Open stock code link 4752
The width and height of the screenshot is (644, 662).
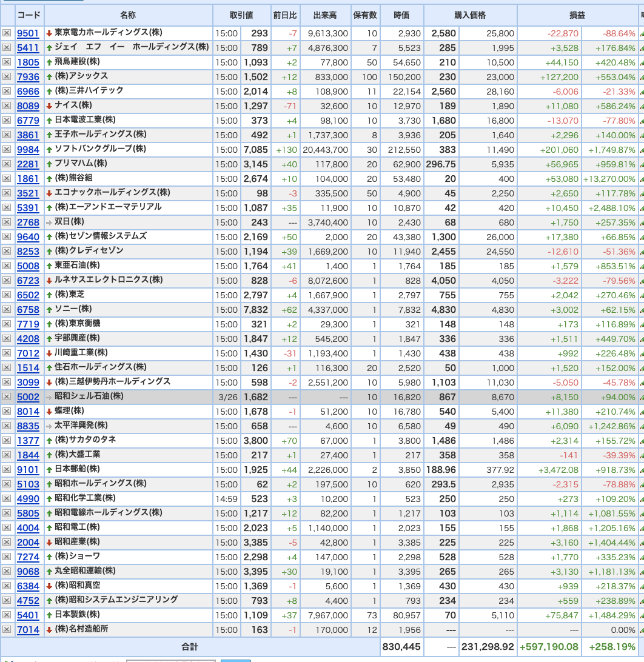(x=28, y=601)
